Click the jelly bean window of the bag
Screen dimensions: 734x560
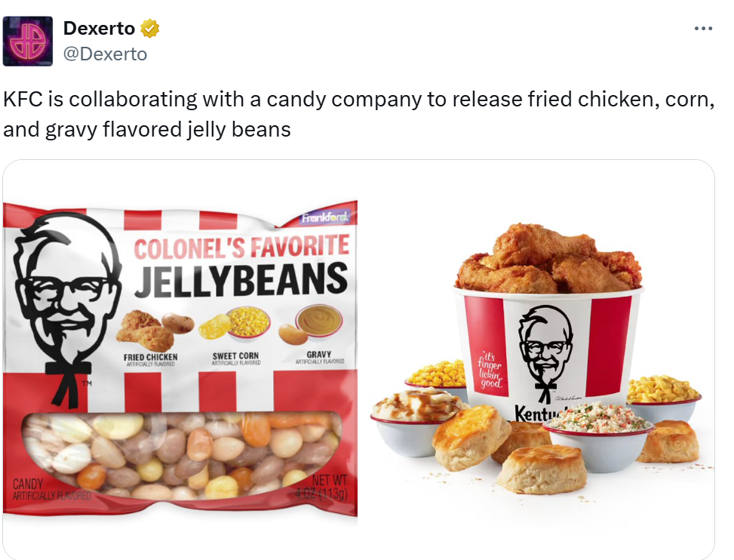pos(182,455)
